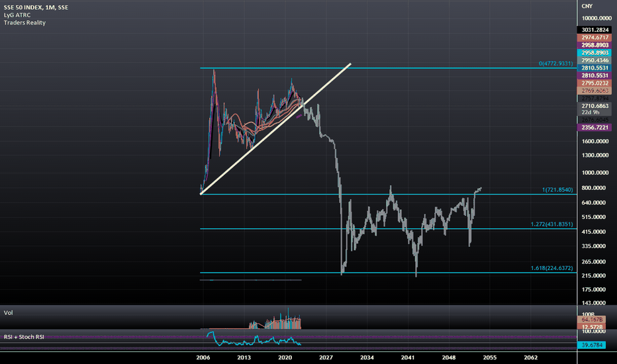Click the 335.0000 price axis value
Image resolution: width=617 pixels, height=364 pixels.
coord(593,246)
